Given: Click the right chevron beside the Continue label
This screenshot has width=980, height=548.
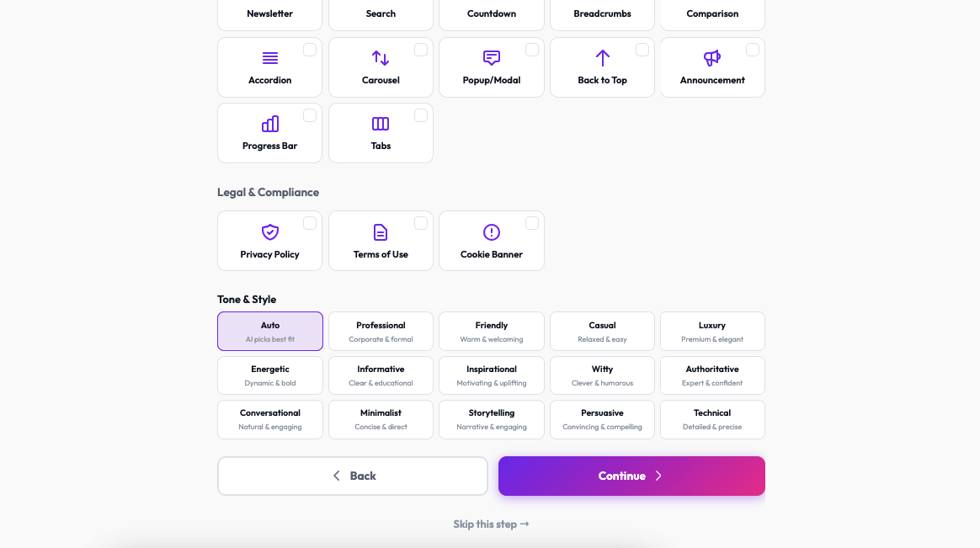Looking at the screenshot, I should [658, 476].
